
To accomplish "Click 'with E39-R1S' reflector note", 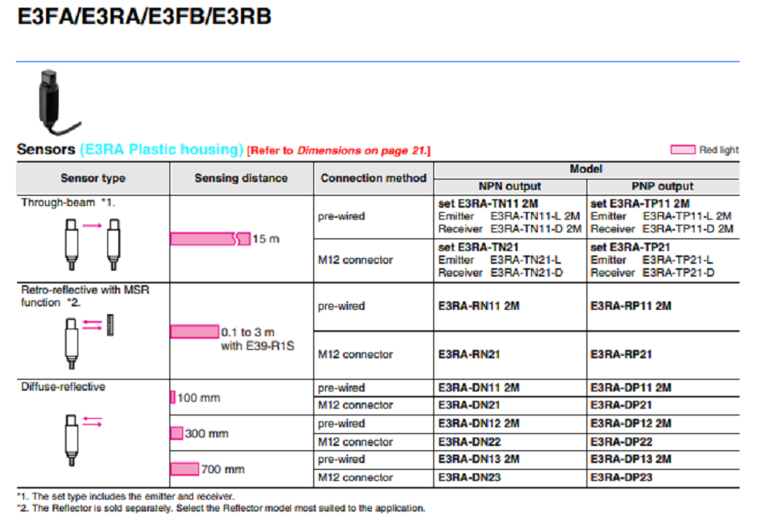I will (x=257, y=346).
